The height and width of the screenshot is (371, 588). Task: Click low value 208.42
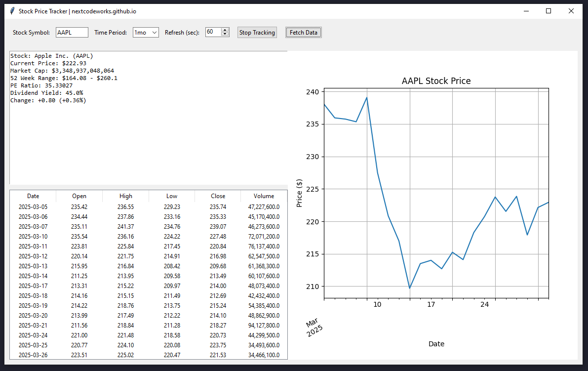172,266
